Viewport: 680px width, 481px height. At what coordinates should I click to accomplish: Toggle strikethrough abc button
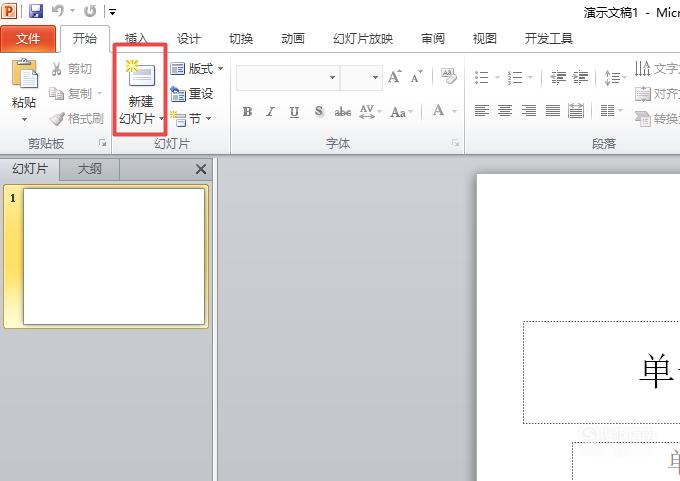(343, 112)
